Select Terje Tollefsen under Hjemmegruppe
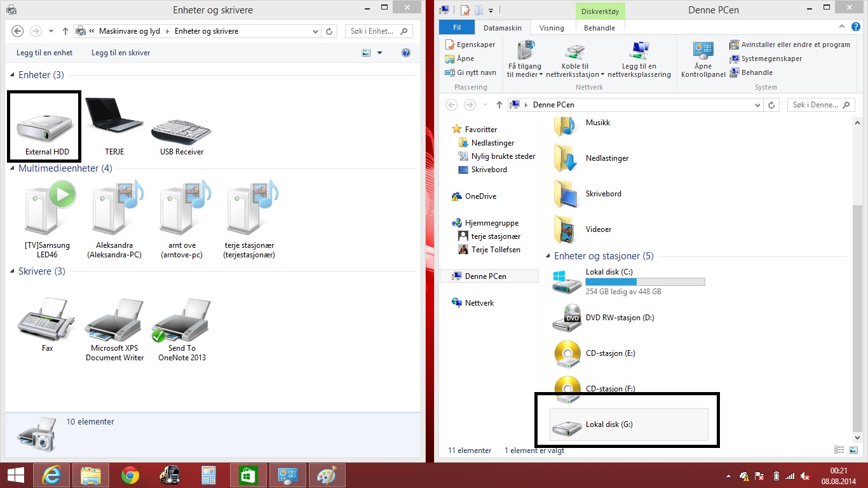 [x=495, y=250]
